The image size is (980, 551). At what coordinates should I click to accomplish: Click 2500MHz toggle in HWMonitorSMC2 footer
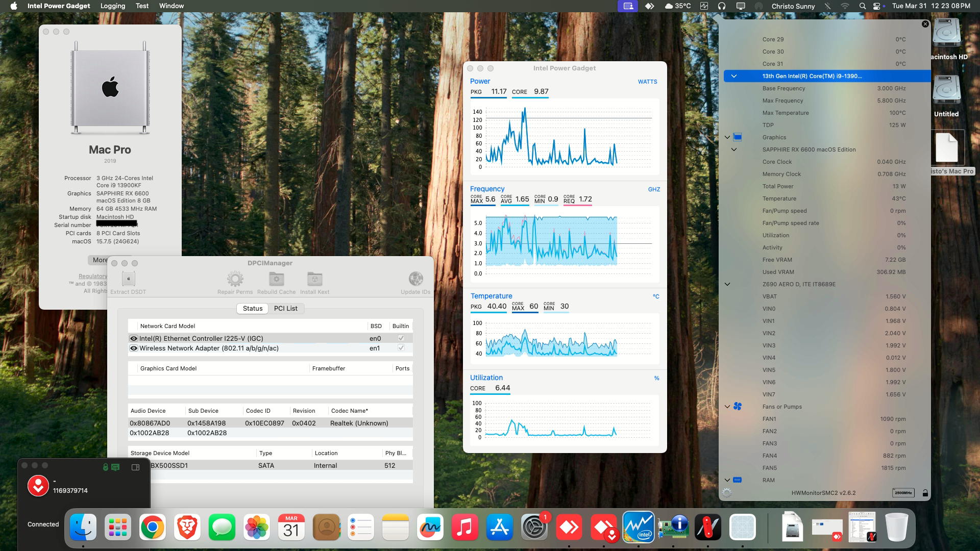903,493
